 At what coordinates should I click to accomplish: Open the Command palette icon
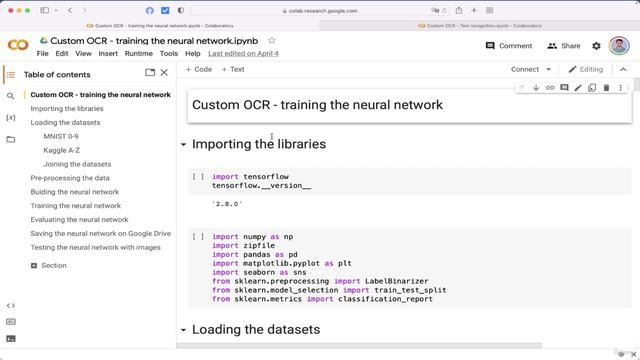click(11, 322)
